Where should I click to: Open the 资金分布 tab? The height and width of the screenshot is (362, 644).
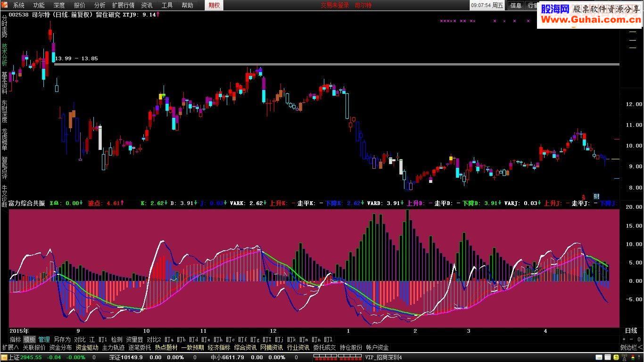[60, 347]
